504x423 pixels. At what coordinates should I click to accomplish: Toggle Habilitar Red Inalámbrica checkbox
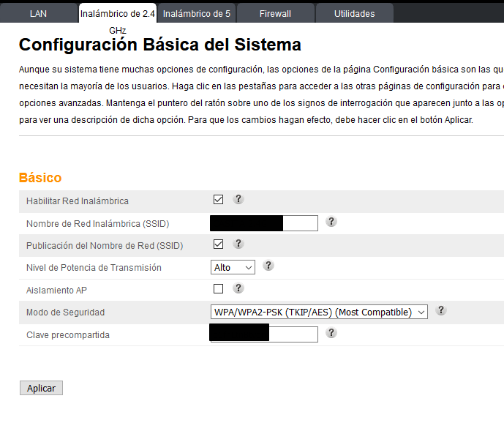coord(218,200)
